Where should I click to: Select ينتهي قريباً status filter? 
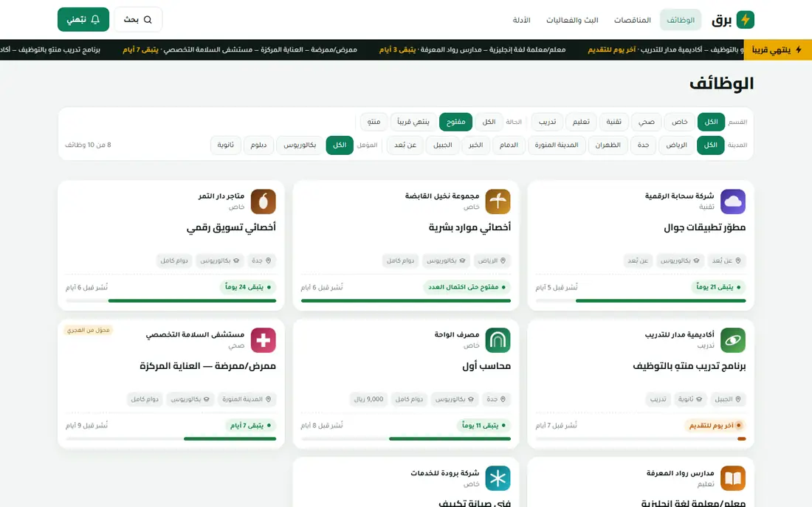click(x=413, y=122)
